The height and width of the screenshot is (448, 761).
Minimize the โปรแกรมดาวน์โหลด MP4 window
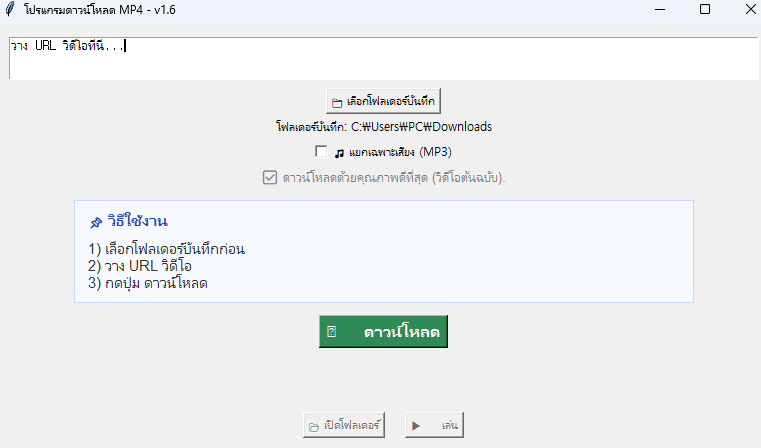tap(658, 9)
